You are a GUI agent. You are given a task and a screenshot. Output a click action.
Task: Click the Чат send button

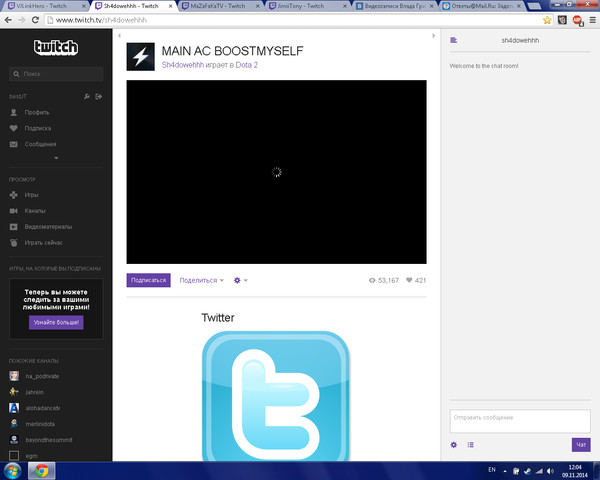point(581,445)
